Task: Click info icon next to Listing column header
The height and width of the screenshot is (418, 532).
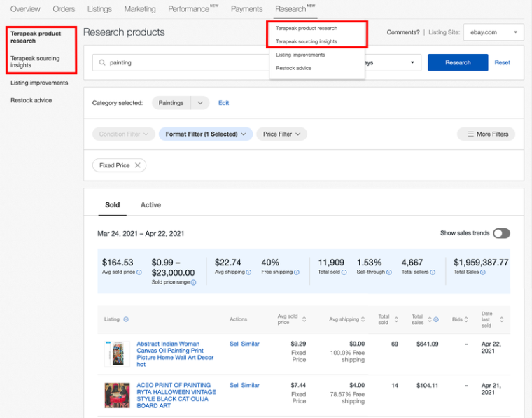Action: click(x=126, y=319)
